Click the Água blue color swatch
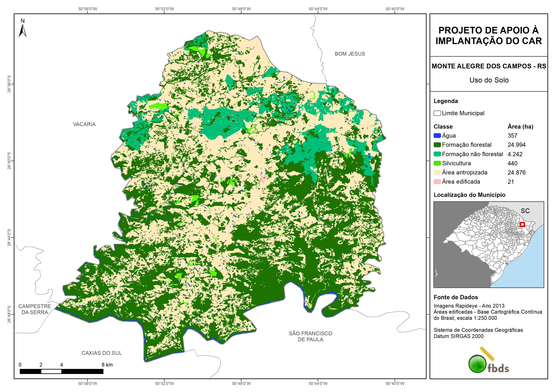 coord(437,136)
